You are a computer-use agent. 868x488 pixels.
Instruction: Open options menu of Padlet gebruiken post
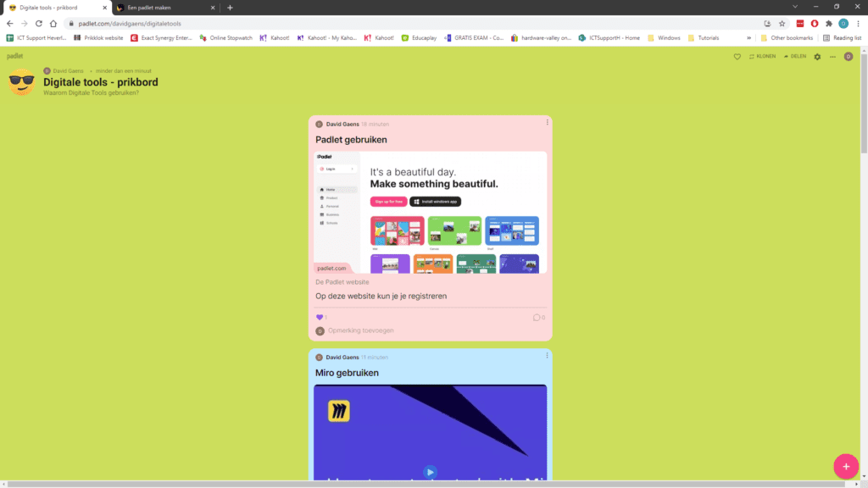(547, 122)
